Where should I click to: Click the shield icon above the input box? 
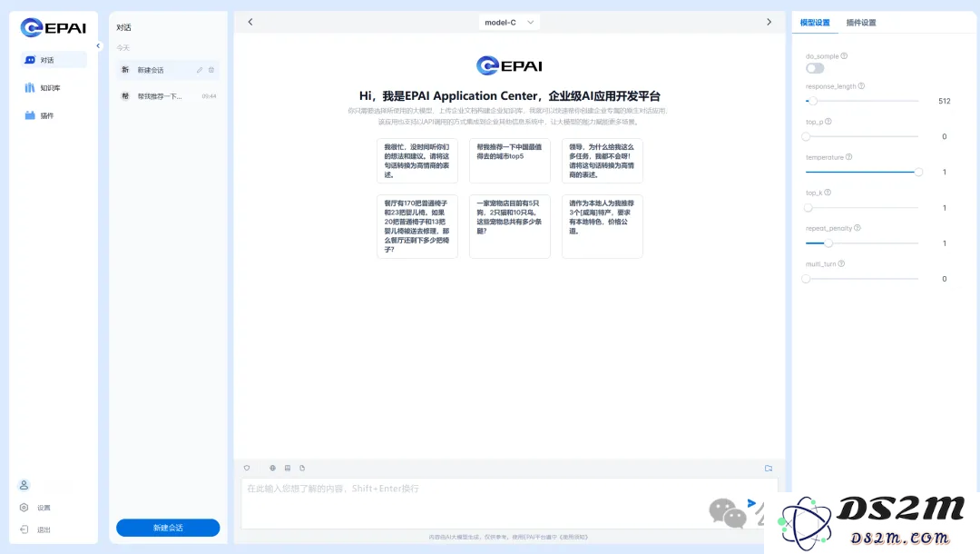click(x=247, y=468)
